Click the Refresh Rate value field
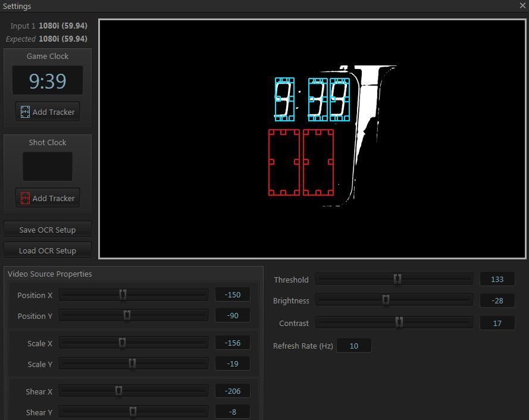This screenshot has height=420, width=529. (354, 345)
